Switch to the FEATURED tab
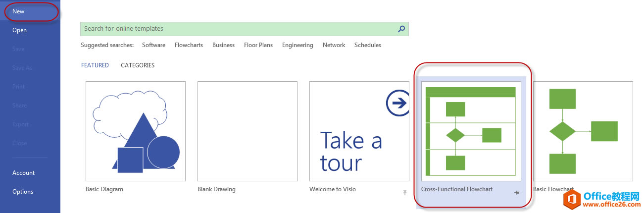This screenshot has height=213, width=644. pos(95,65)
